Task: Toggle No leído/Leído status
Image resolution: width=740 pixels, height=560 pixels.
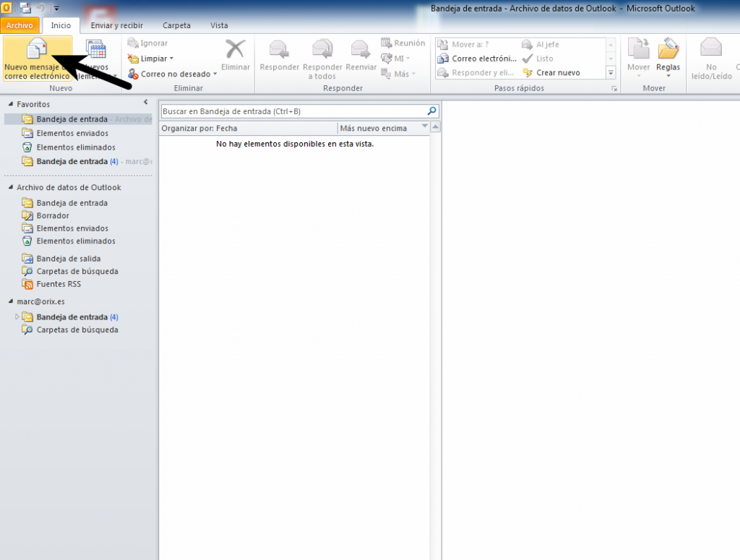Action: [x=711, y=59]
